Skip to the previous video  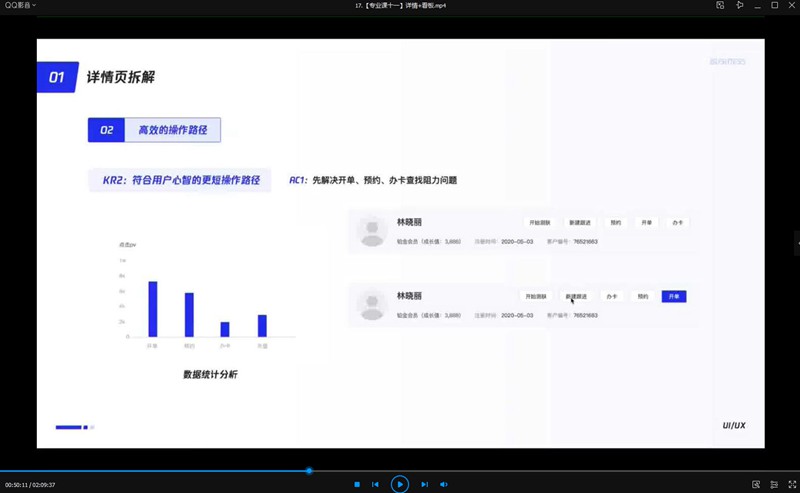(375, 484)
